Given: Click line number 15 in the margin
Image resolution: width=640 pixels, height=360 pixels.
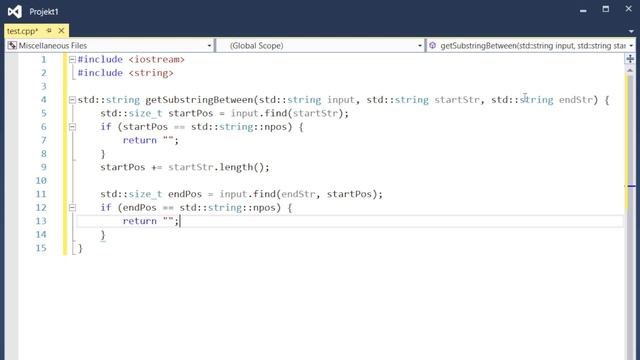Looking at the screenshot, I should tap(41, 248).
